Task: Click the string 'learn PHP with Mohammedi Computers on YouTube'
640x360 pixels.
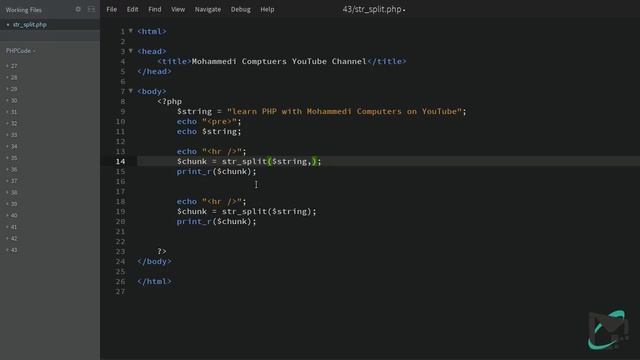Action: 344,111
